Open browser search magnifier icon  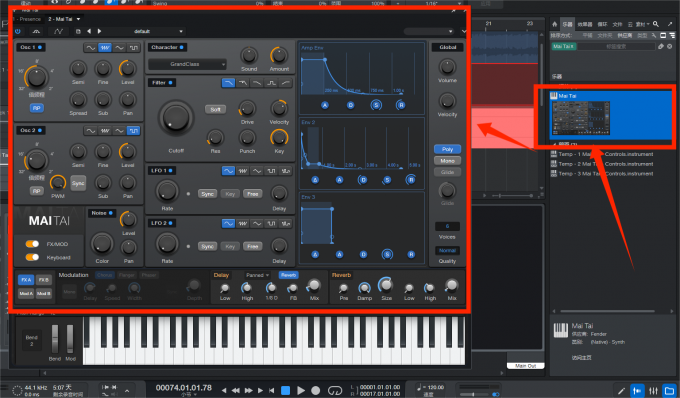[656, 24]
